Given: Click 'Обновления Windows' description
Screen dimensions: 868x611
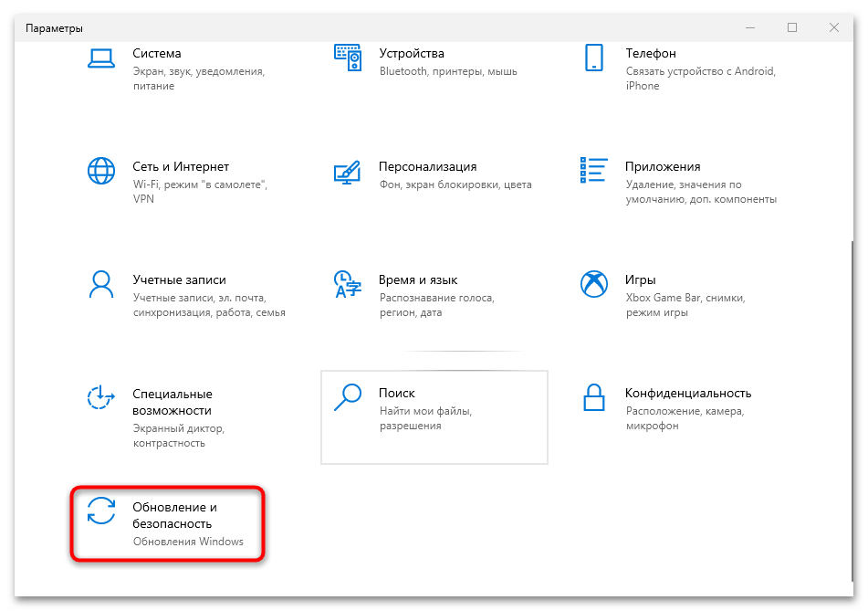Looking at the screenshot, I should (188, 542).
